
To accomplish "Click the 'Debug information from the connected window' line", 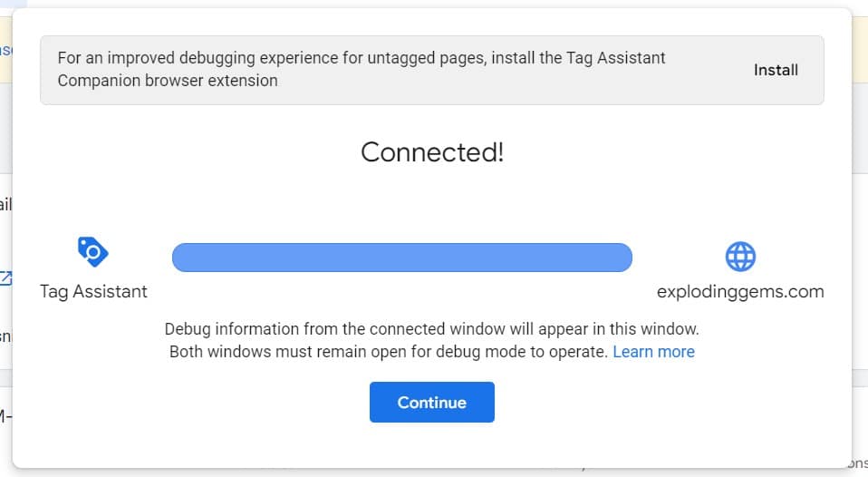I will click(432, 329).
